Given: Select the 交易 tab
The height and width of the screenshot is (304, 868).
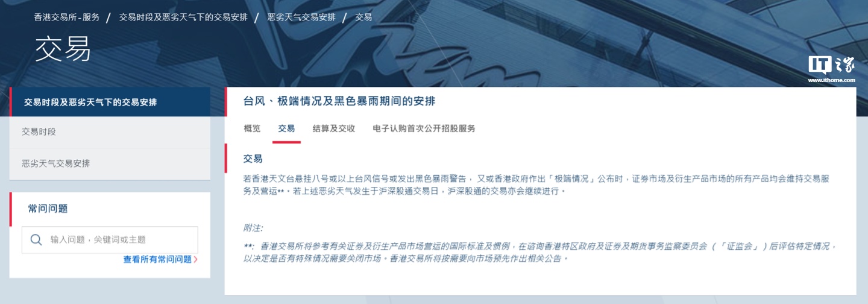Looking at the screenshot, I should click(286, 128).
